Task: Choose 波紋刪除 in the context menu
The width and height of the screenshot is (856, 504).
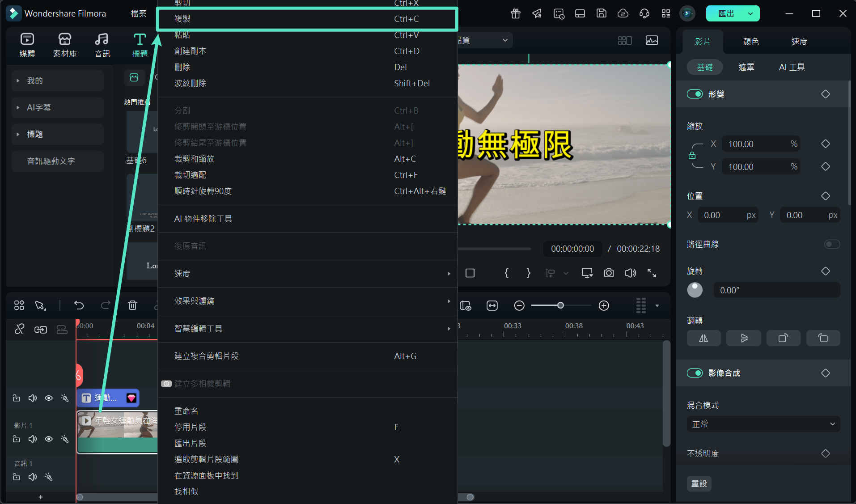Action: click(308, 83)
